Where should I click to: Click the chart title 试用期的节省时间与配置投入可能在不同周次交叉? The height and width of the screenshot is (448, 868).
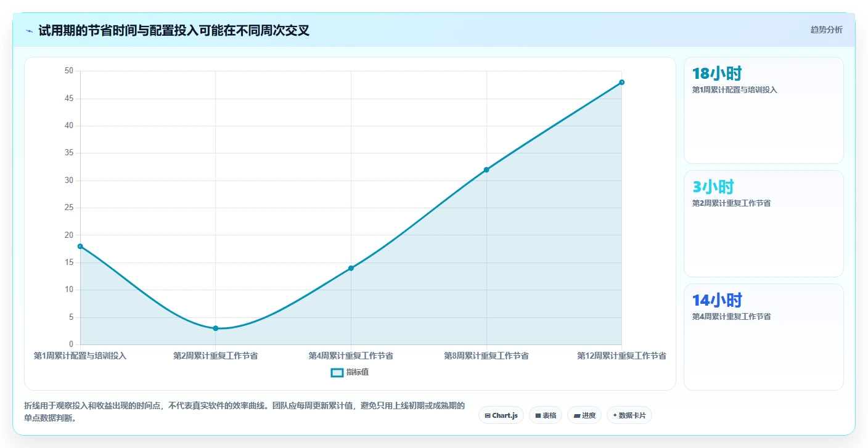(174, 30)
